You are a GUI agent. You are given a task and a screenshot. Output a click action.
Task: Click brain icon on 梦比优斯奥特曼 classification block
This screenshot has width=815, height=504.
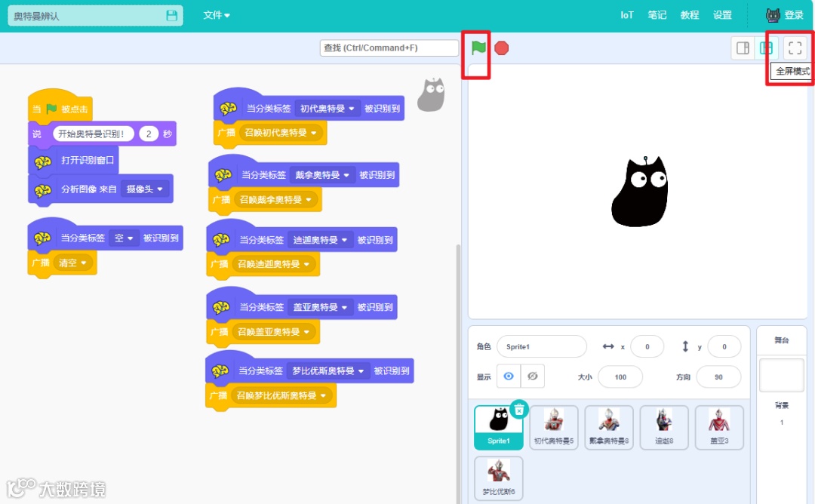point(220,371)
